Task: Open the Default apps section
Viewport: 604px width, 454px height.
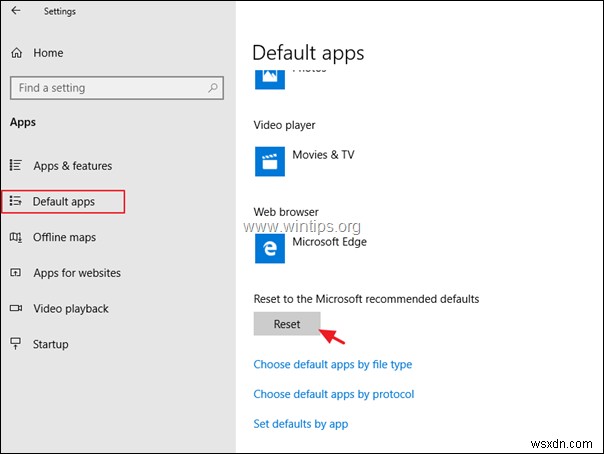Action: point(64,202)
